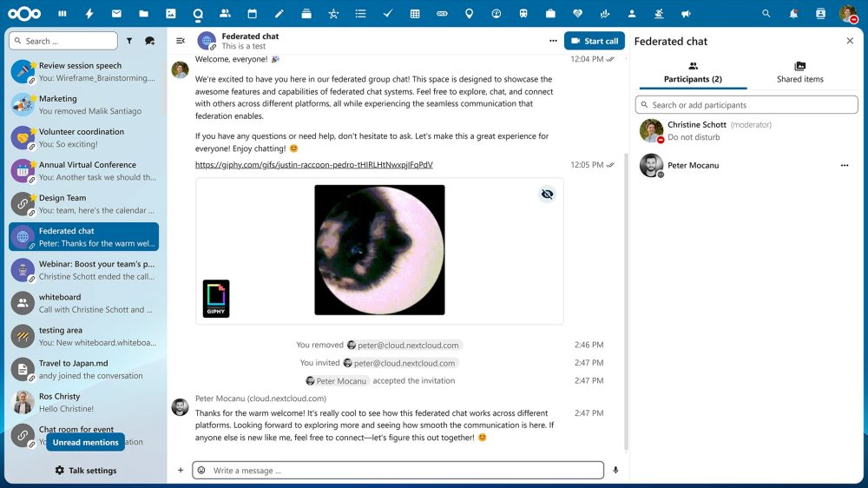Image resolution: width=868 pixels, height=488 pixels.
Task: Click the Search or add participants field
Action: 746,105
